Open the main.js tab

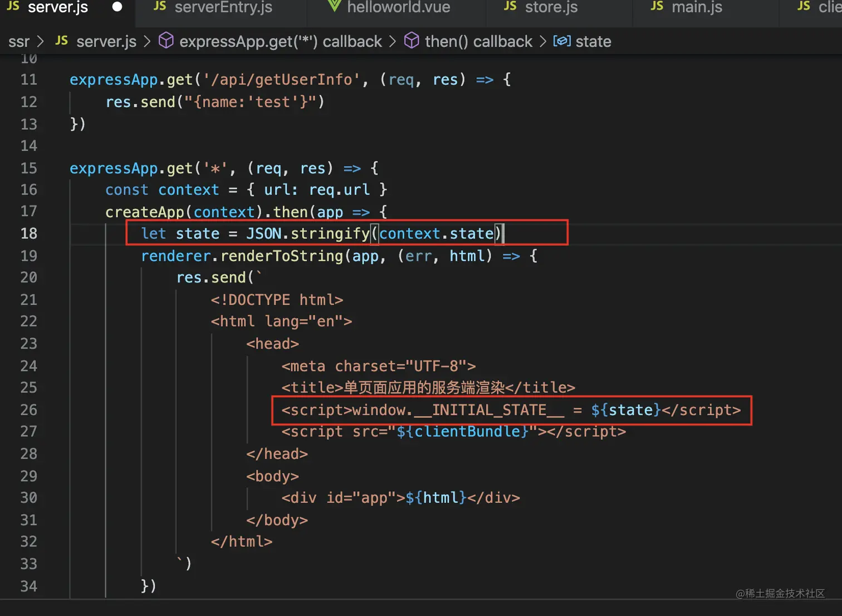tap(696, 8)
